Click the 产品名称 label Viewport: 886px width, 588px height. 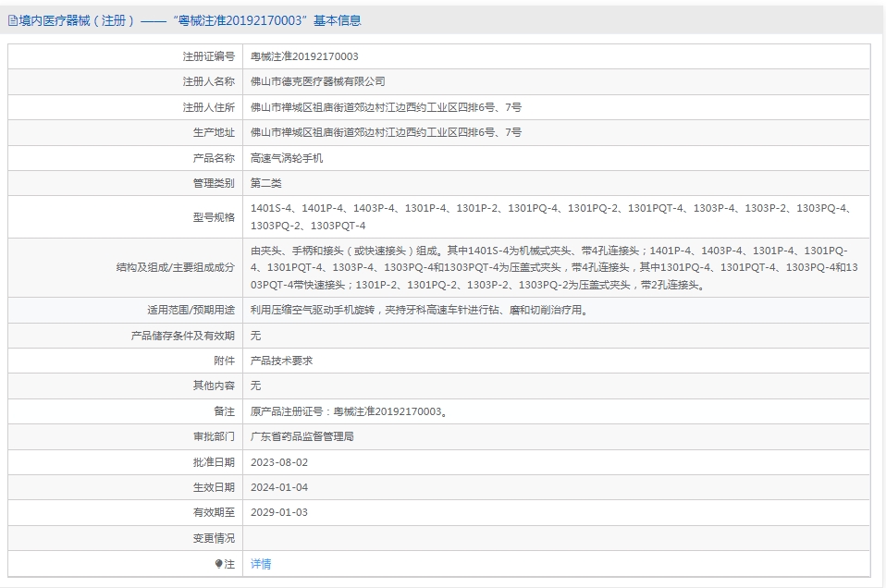coord(214,158)
